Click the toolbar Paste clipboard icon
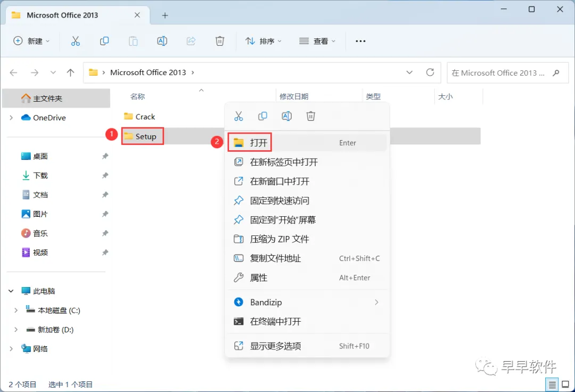Image resolution: width=575 pixels, height=392 pixels. [x=133, y=41]
